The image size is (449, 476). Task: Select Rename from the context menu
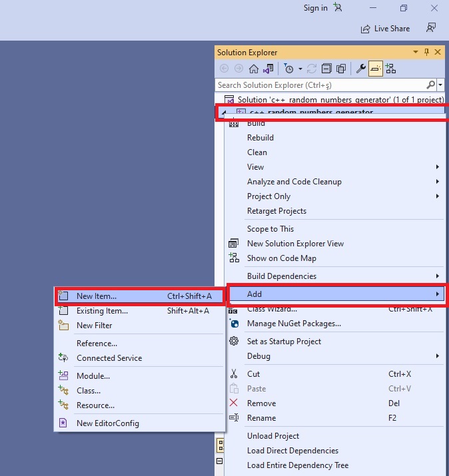pyautogui.click(x=336, y=418)
